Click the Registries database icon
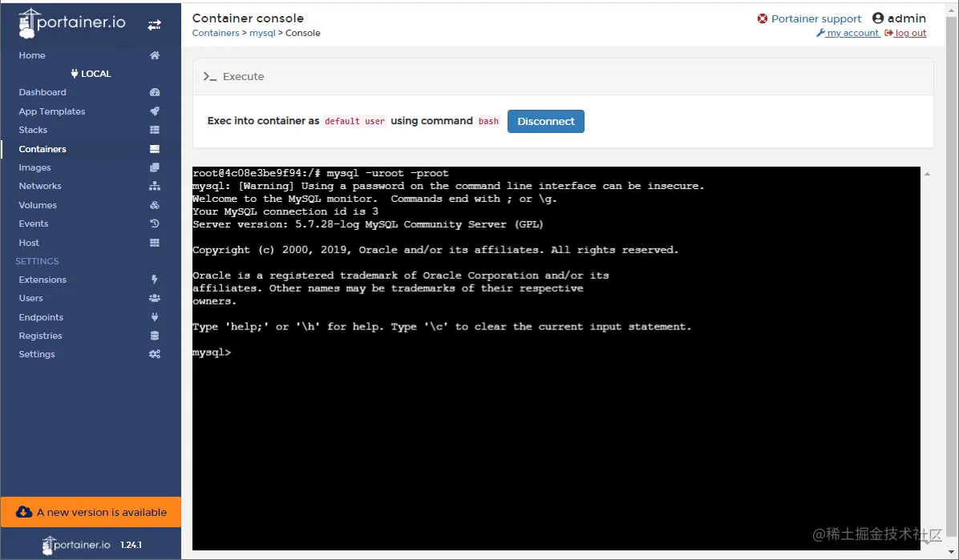Screen dimensions: 959x560 click(155, 336)
